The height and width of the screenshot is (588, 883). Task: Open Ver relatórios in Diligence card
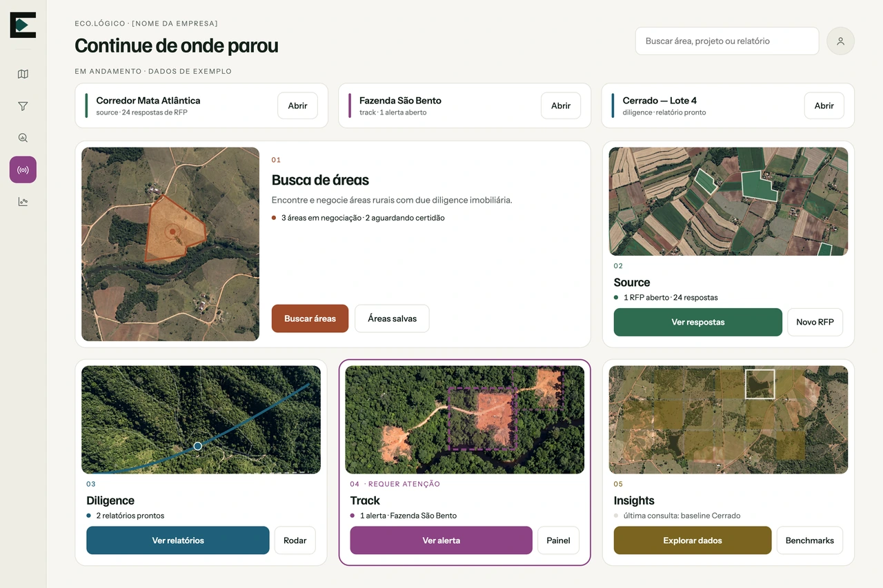point(178,540)
